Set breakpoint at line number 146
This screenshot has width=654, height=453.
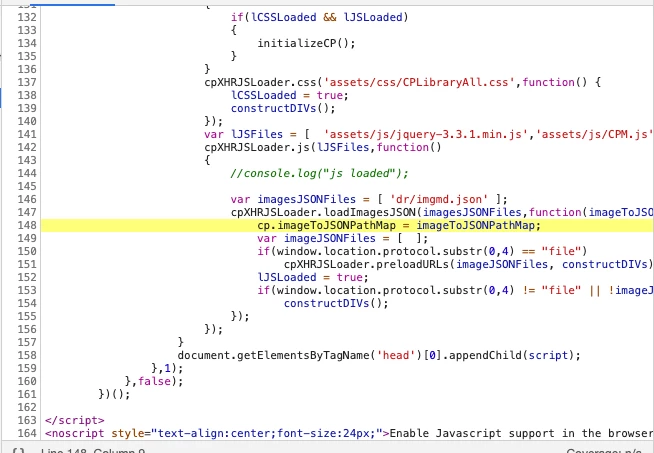click(x=27, y=199)
